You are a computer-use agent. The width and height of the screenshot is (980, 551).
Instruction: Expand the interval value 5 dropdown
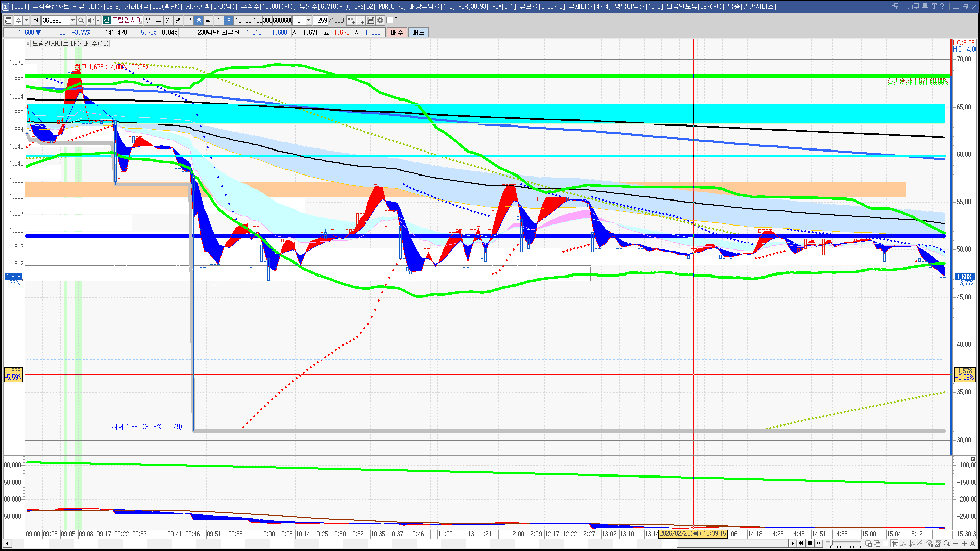308,20
